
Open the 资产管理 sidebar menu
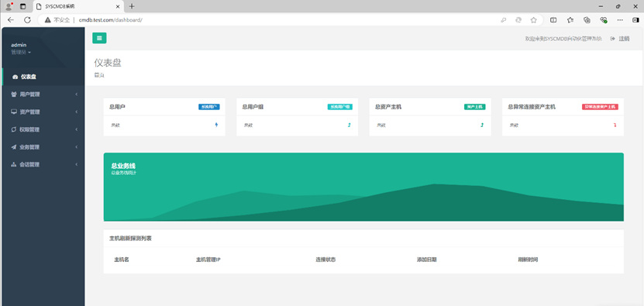pyautogui.click(x=43, y=112)
